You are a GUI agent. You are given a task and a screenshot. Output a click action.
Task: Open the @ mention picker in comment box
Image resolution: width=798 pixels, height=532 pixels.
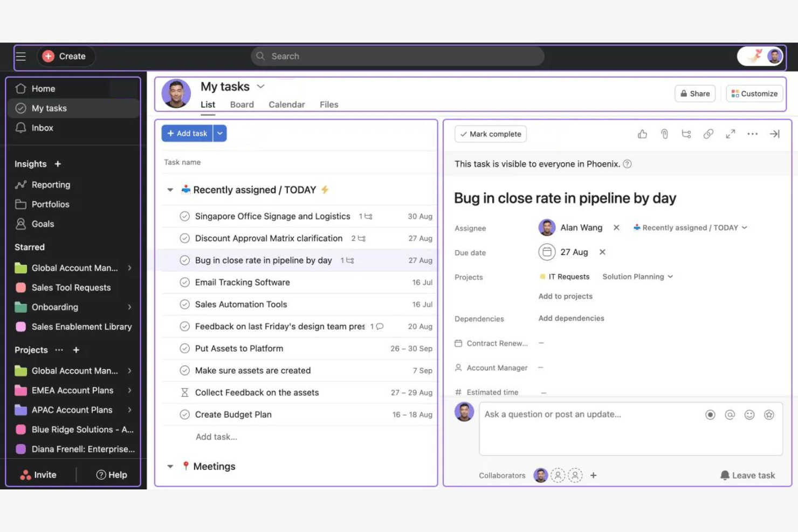(x=730, y=414)
